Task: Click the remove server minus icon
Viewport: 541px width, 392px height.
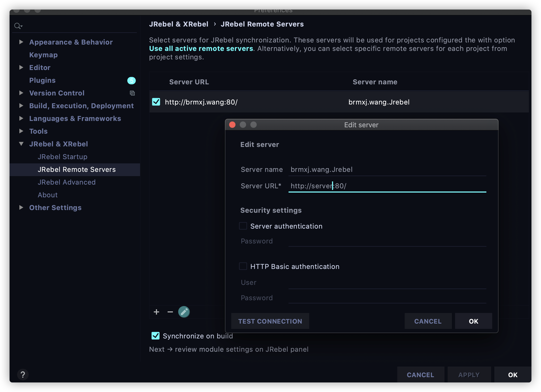Action: click(x=170, y=312)
